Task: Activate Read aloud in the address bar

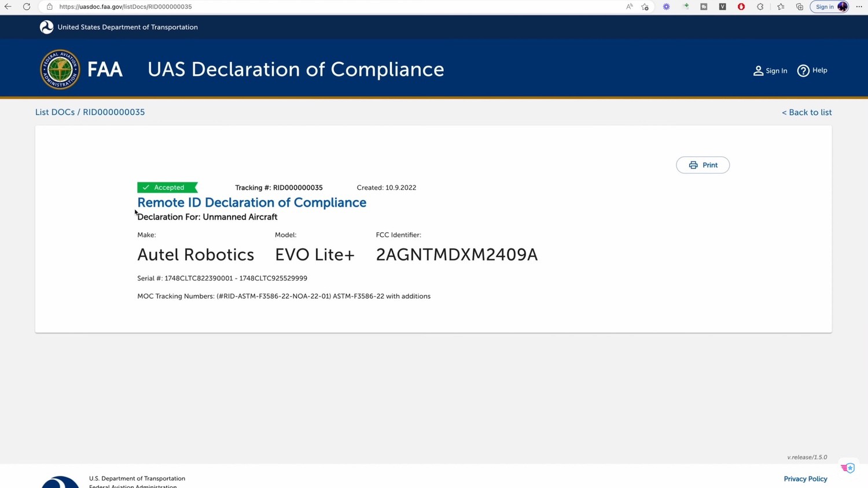Action: pos(629,6)
